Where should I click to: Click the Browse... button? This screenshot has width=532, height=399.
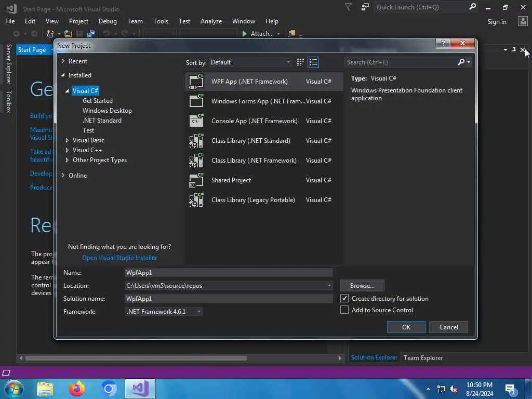pyautogui.click(x=362, y=286)
